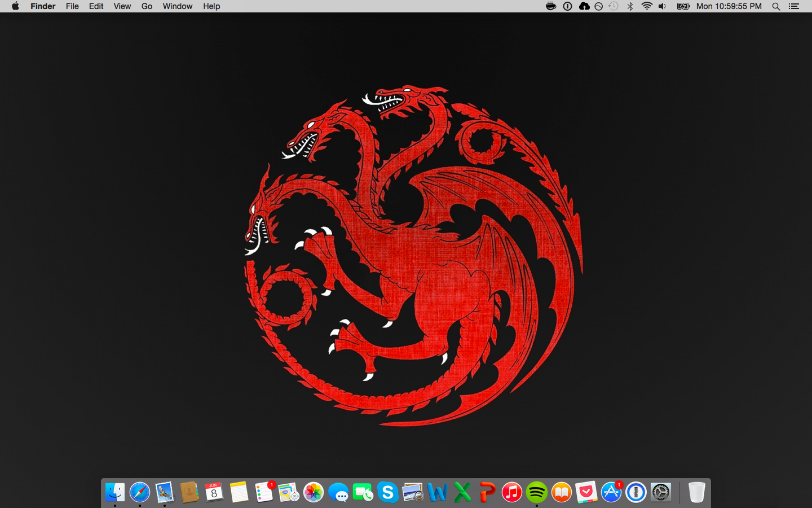The width and height of the screenshot is (812, 508).
Task: Open the Preview app in Dock
Action: pos(413,492)
